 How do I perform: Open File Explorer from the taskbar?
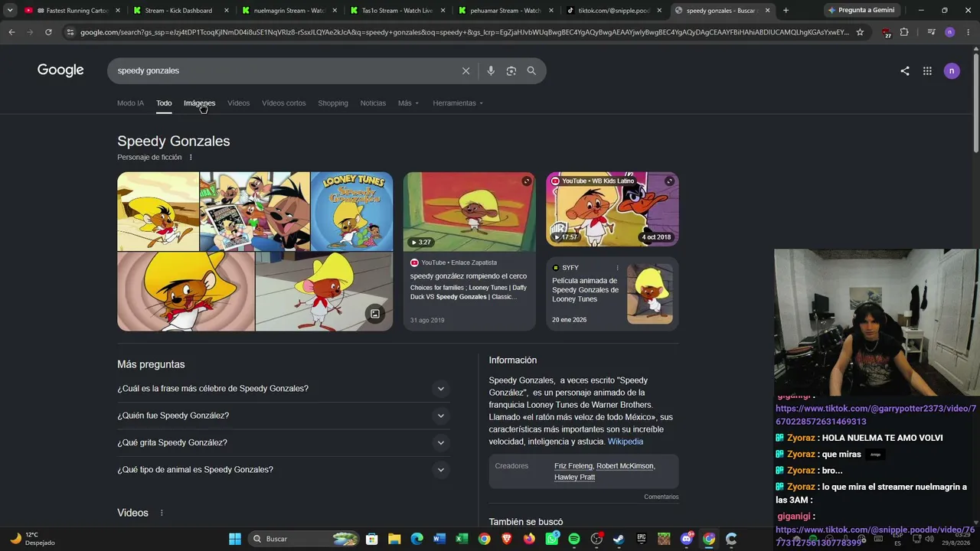tap(394, 539)
